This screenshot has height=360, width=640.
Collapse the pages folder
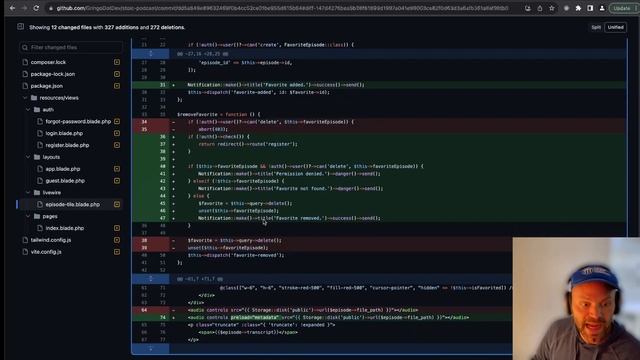pos(28,216)
